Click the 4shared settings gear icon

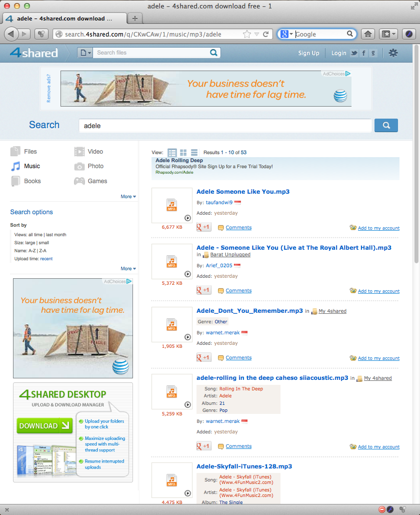pos(393,53)
